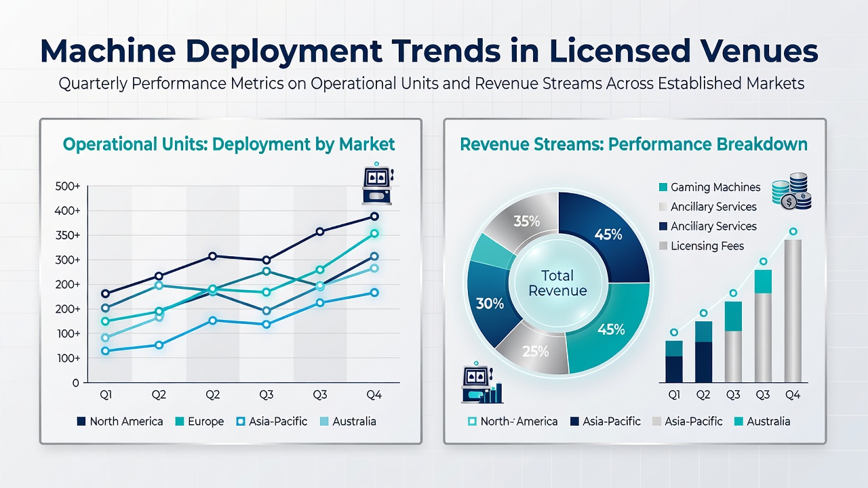The height and width of the screenshot is (488, 868).
Task: Click the 'Total Revenue' label in the donut center
Action: point(557,283)
